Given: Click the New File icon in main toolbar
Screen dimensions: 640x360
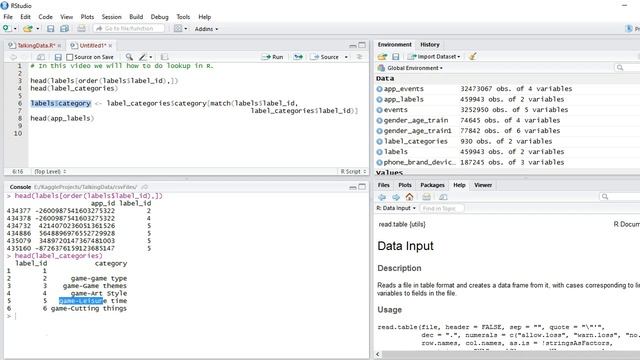Looking at the screenshot, I should tap(7, 28).
